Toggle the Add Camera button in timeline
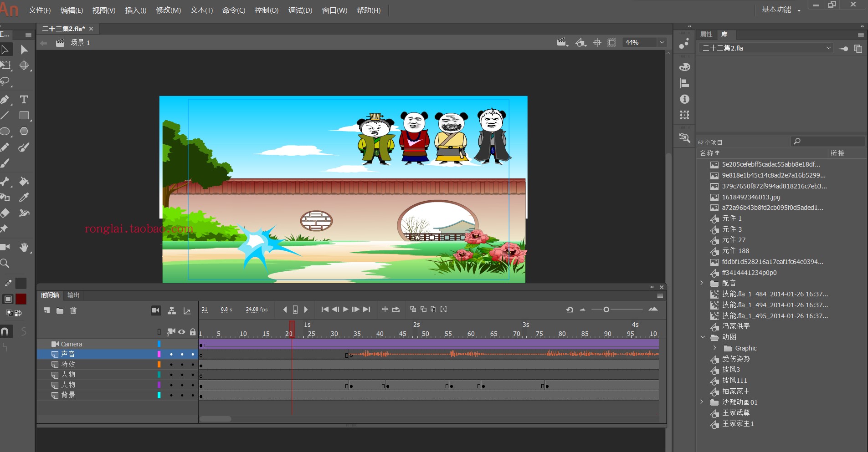Viewport: 868px width, 452px height. [156, 310]
